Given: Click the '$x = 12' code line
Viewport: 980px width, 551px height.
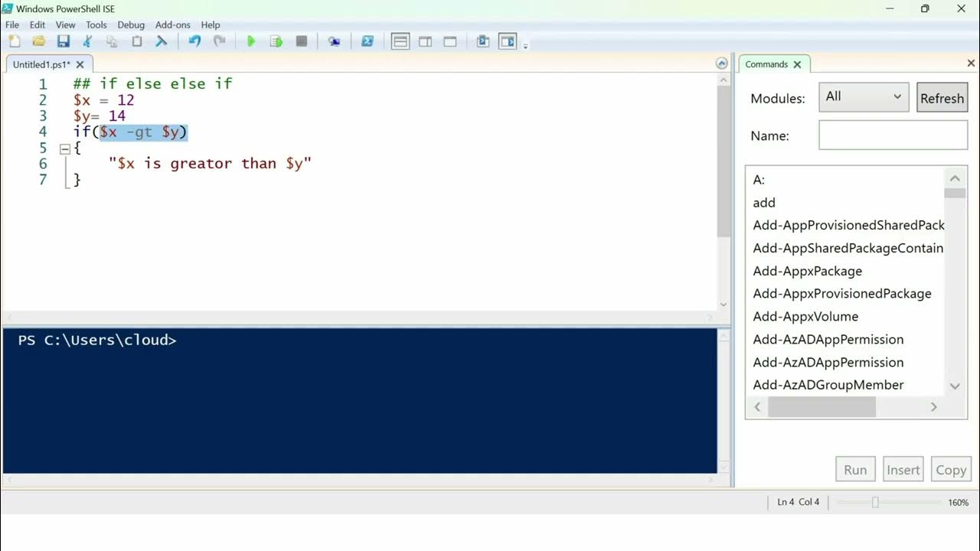Looking at the screenshot, I should (103, 100).
